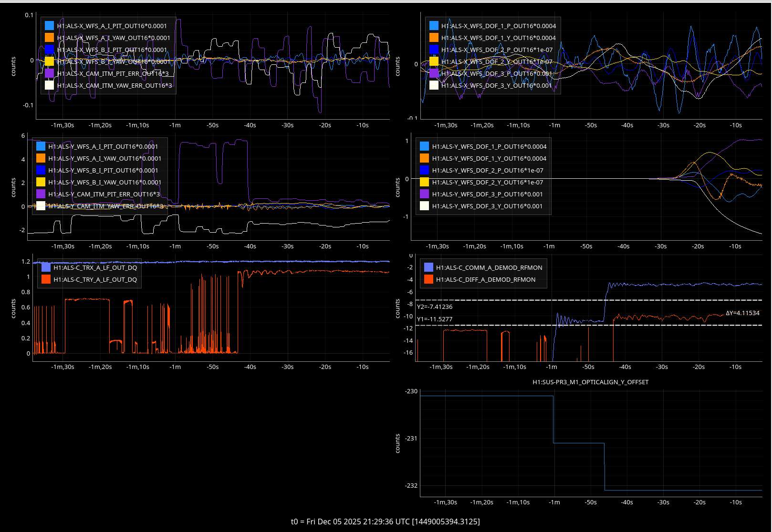Click the ΔY=4.11534 cursor difference readout
Image resolution: width=772 pixels, height=532 pixels.
[x=742, y=313]
